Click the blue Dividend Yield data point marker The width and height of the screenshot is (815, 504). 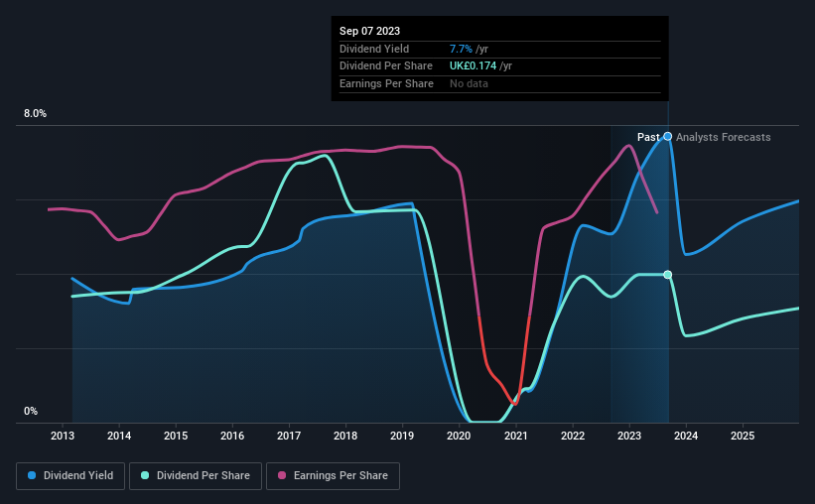(x=668, y=137)
